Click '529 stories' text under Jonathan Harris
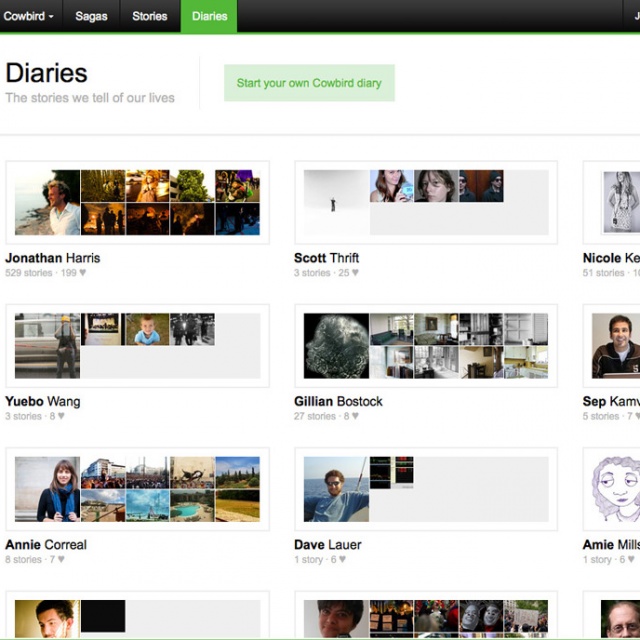 pos(29,273)
